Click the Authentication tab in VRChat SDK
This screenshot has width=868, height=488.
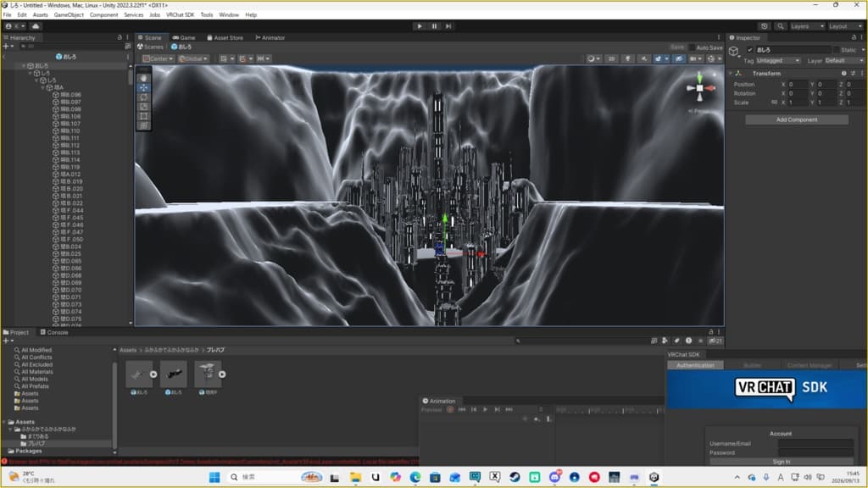[695, 365]
